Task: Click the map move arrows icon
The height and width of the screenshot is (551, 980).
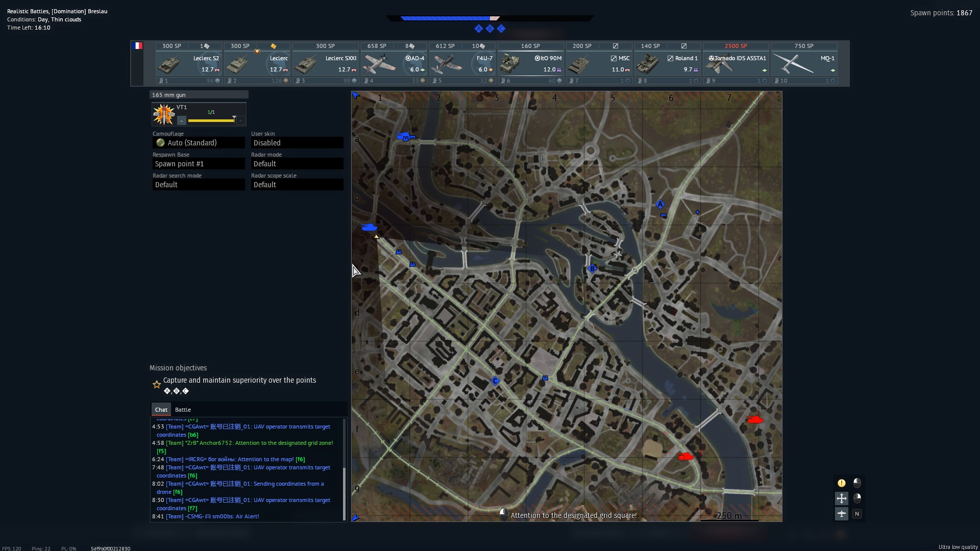Action: [841, 498]
